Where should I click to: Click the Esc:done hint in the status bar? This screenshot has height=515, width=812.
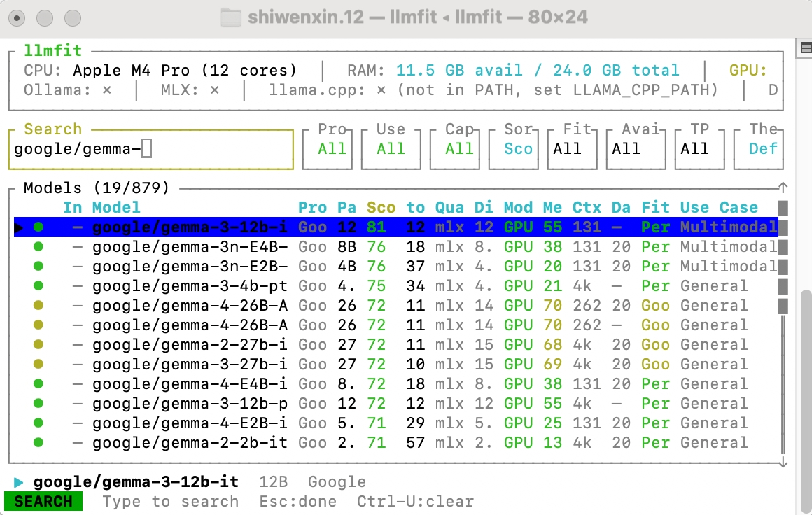point(297,502)
